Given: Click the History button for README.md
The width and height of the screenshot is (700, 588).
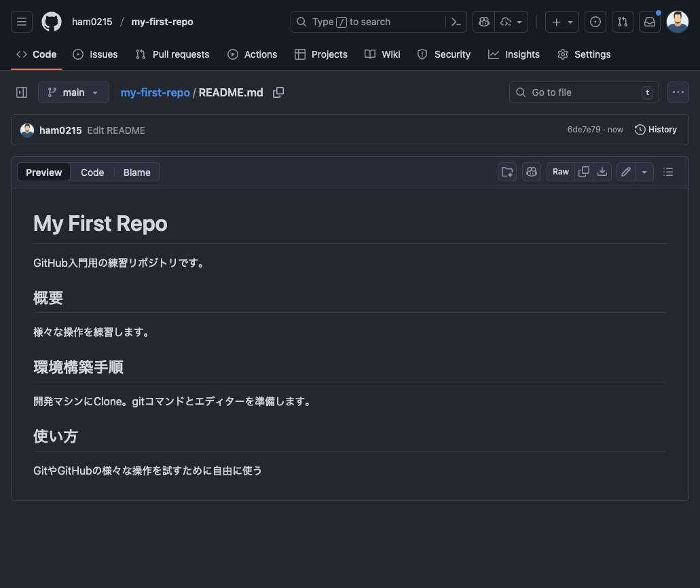Looking at the screenshot, I should 655,129.
